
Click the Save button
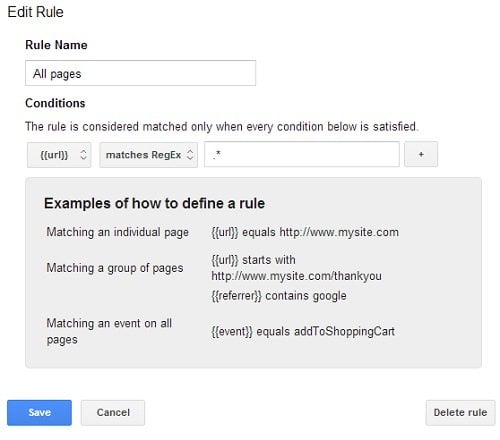(x=39, y=413)
